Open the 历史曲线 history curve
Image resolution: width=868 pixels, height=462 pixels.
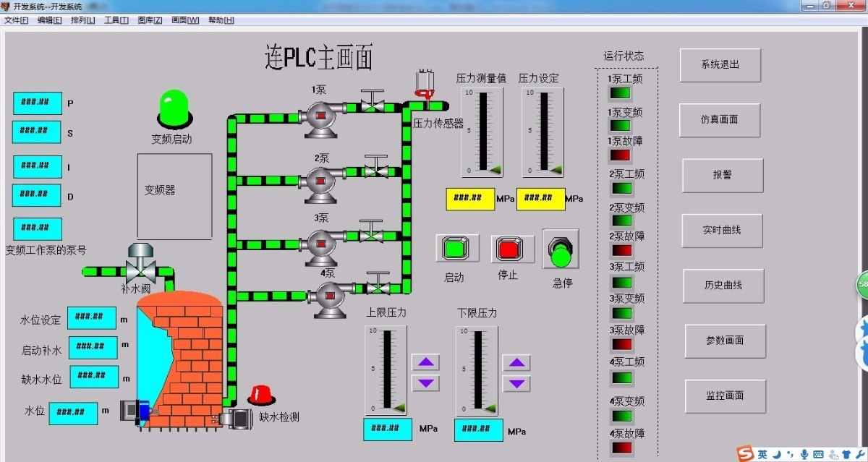point(723,286)
